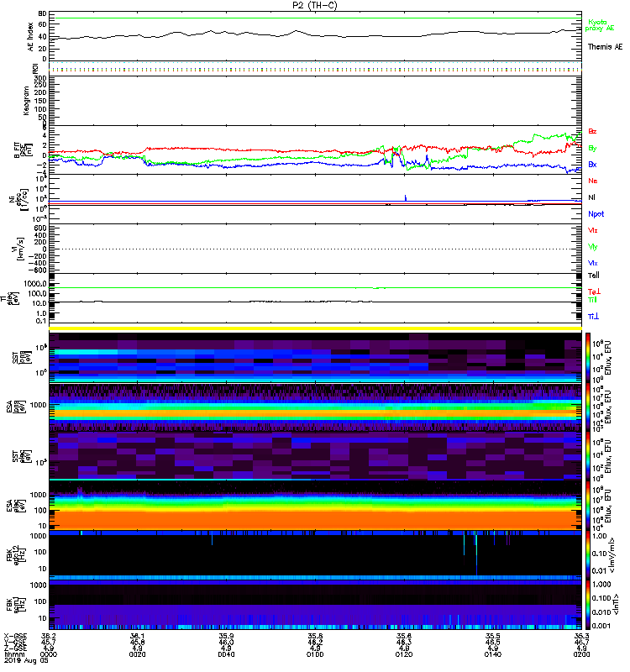630x672 pixels.
Task: Click the '0120' time tick label
Action: pos(404,654)
